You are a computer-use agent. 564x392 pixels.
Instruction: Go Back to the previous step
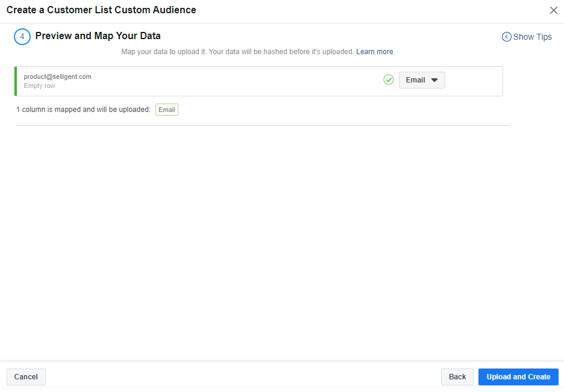coord(457,377)
